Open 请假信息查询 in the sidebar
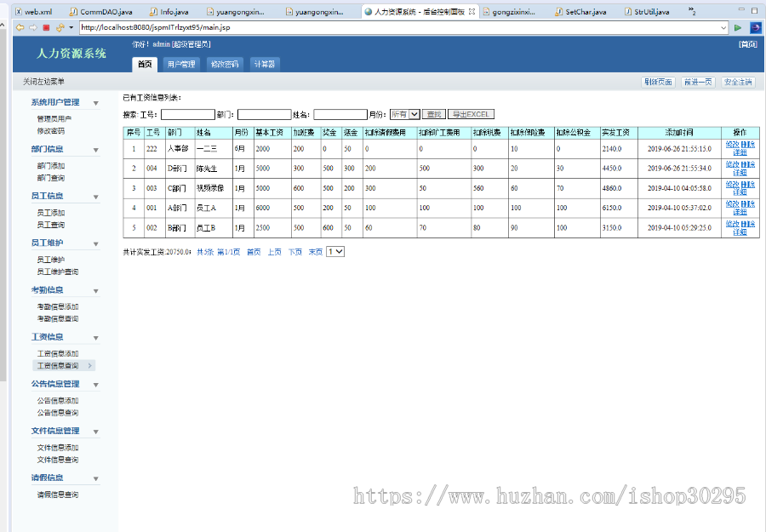 pyautogui.click(x=58, y=495)
